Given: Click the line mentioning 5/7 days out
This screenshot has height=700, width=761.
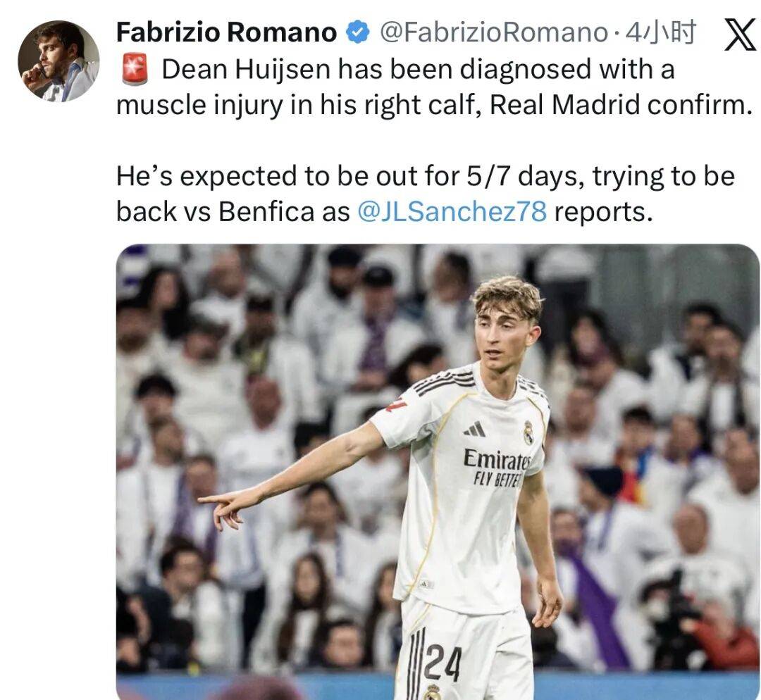Looking at the screenshot, I should coord(425,175).
